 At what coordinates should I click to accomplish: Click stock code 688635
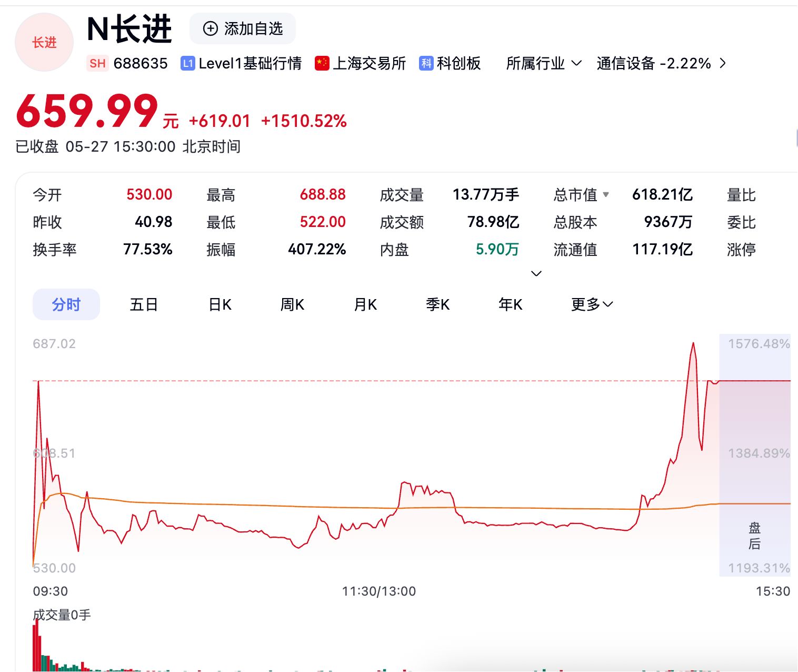[x=141, y=64]
